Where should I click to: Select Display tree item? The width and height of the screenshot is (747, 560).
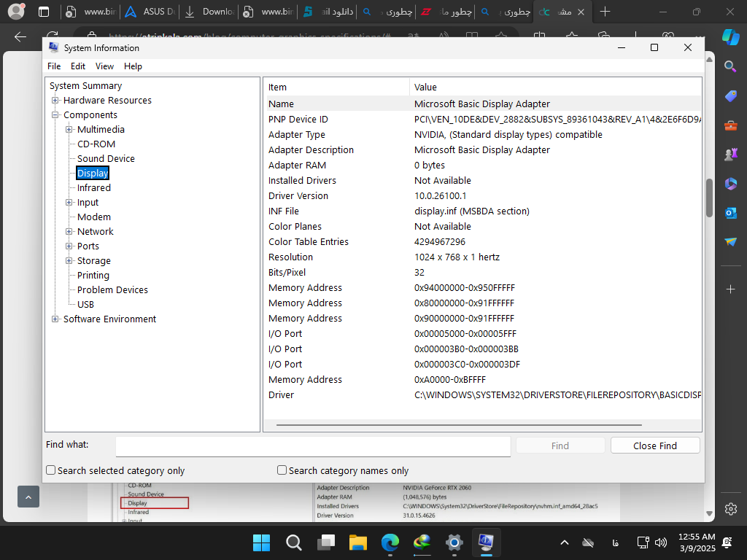point(93,174)
